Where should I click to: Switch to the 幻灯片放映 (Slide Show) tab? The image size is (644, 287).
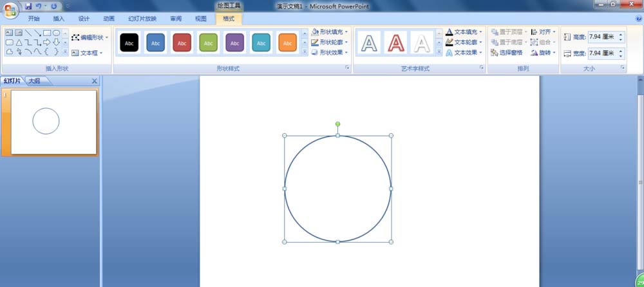[142, 19]
